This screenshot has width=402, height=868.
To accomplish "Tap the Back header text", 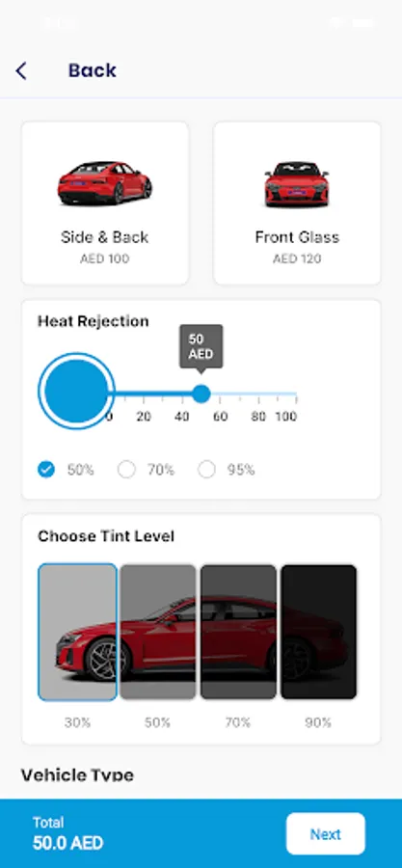I will pyautogui.click(x=93, y=70).
